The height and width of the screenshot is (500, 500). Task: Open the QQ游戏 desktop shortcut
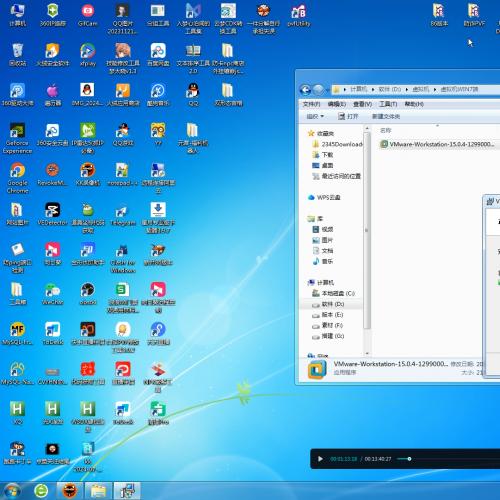(x=123, y=134)
